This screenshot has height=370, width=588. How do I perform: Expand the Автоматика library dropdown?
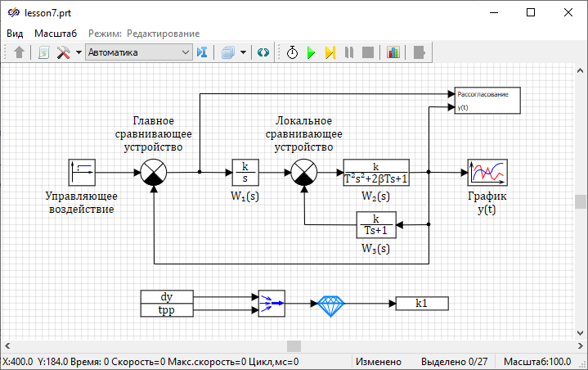[186, 52]
